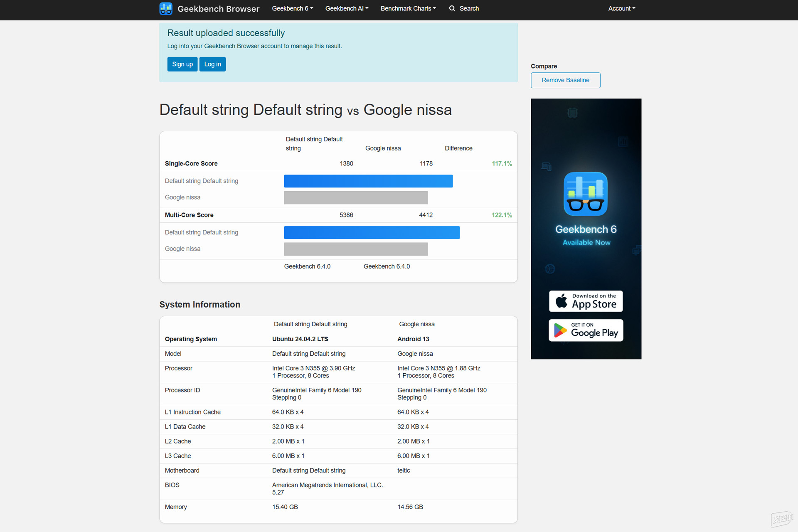The image size is (798, 532).
Task: Click the blue Multi-Core score bar
Action: coord(372,232)
